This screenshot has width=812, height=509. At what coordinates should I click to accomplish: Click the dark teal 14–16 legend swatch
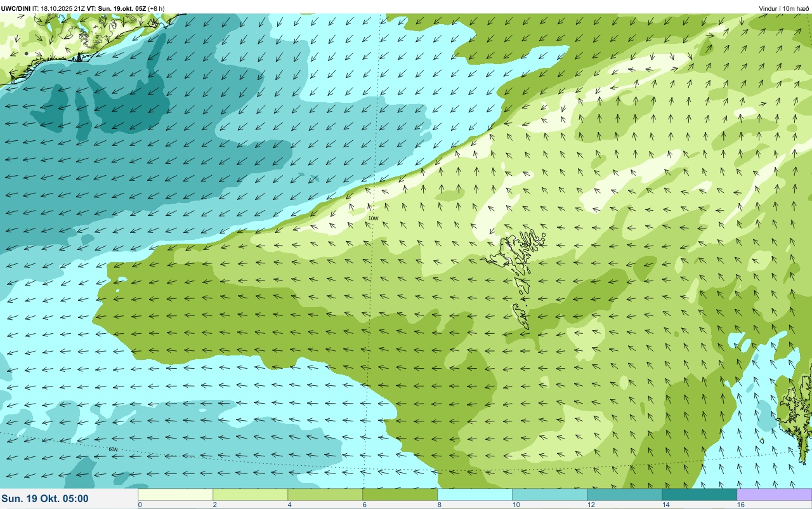coord(700,494)
